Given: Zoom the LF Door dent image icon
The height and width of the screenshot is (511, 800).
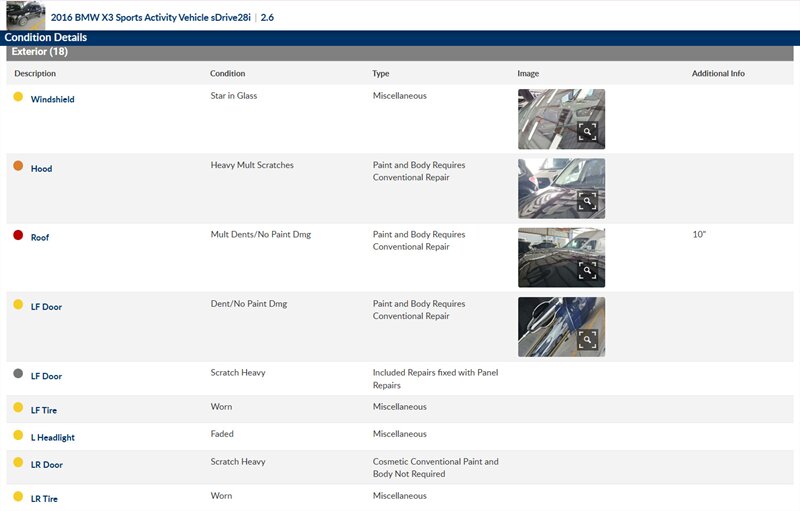Looking at the screenshot, I should coord(588,339).
